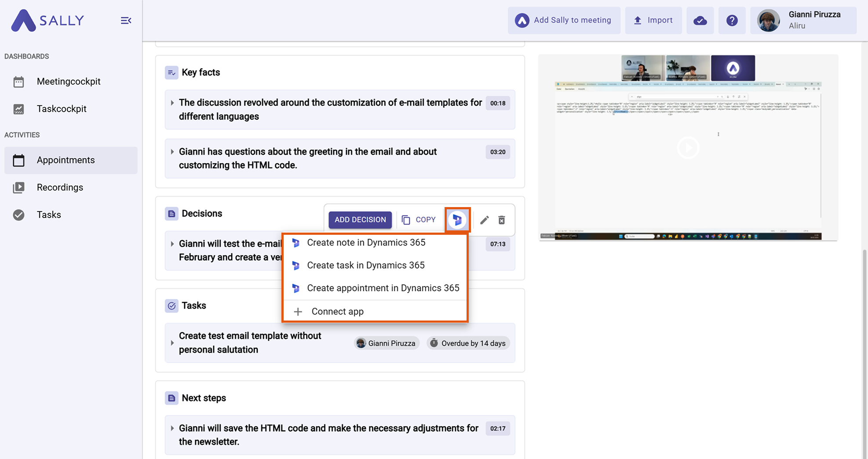Click the page vertical scrollbar
The width and height of the screenshot is (868, 459).
point(864,354)
